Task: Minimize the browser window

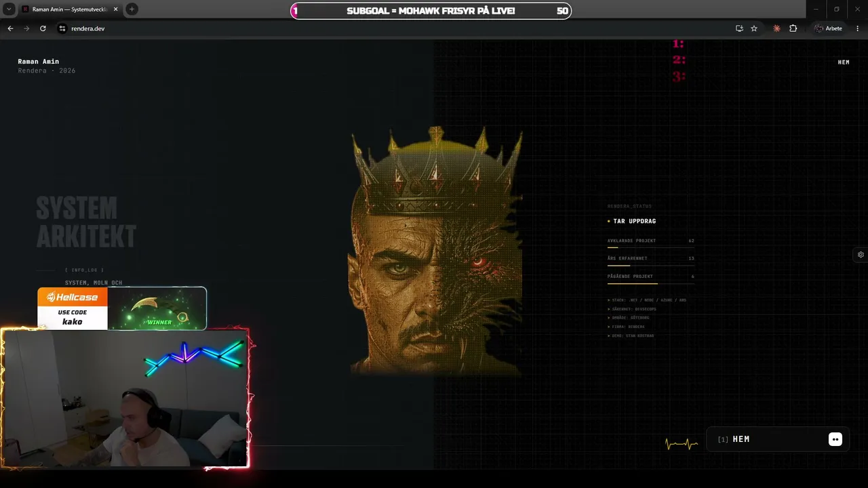Action: pos(816,9)
